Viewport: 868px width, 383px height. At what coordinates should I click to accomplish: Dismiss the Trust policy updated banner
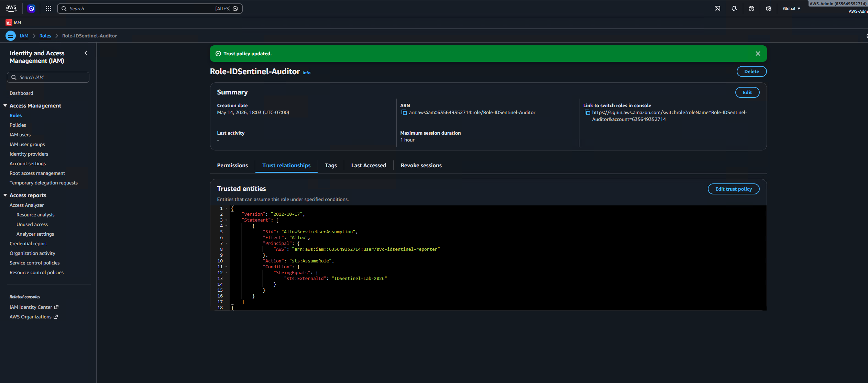click(x=758, y=54)
